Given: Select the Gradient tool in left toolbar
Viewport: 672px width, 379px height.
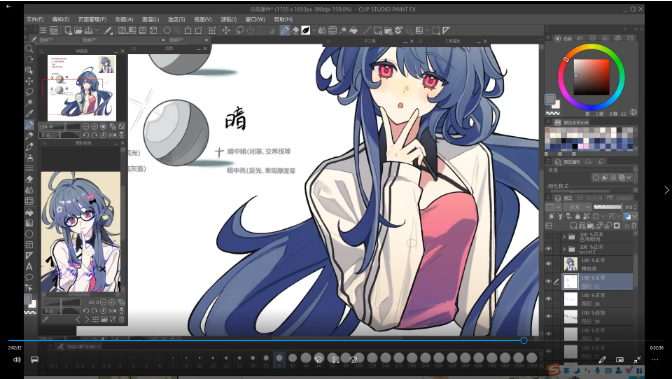Looking at the screenshot, I should click(x=29, y=223).
